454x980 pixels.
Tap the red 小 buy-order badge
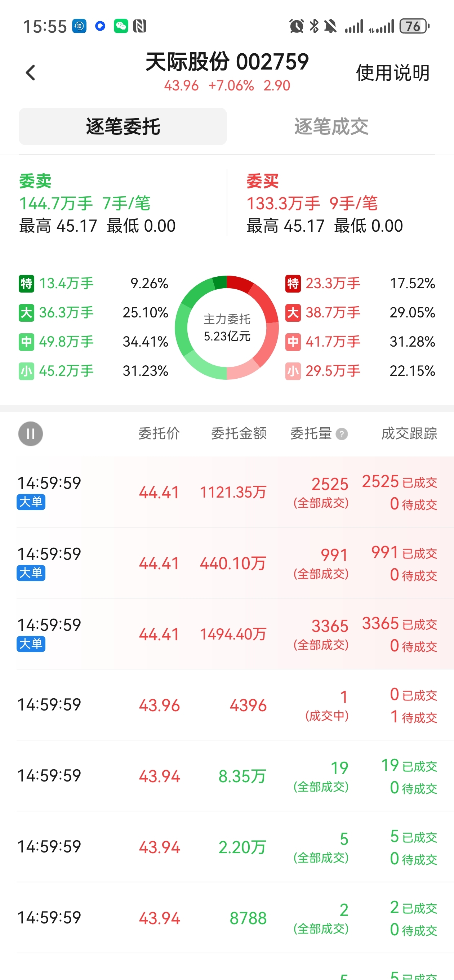pyautogui.click(x=293, y=371)
